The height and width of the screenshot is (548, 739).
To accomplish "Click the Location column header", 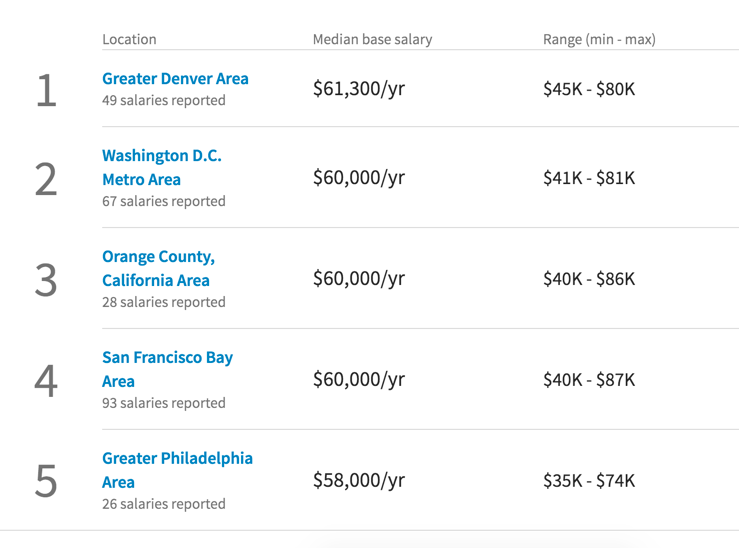I will click(x=129, y=39).
